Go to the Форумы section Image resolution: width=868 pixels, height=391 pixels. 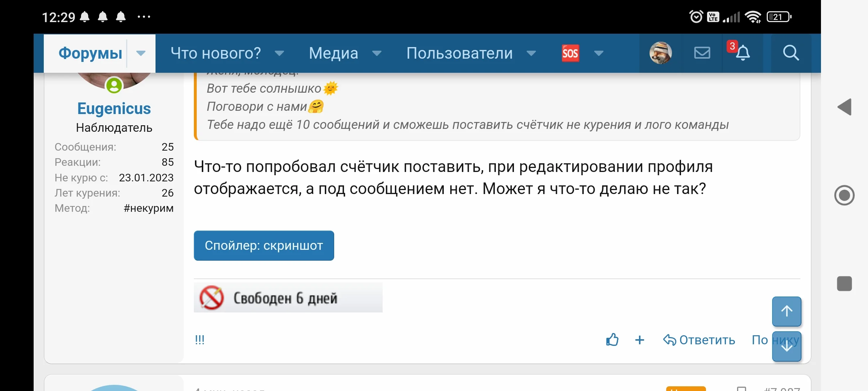point(90,53)
